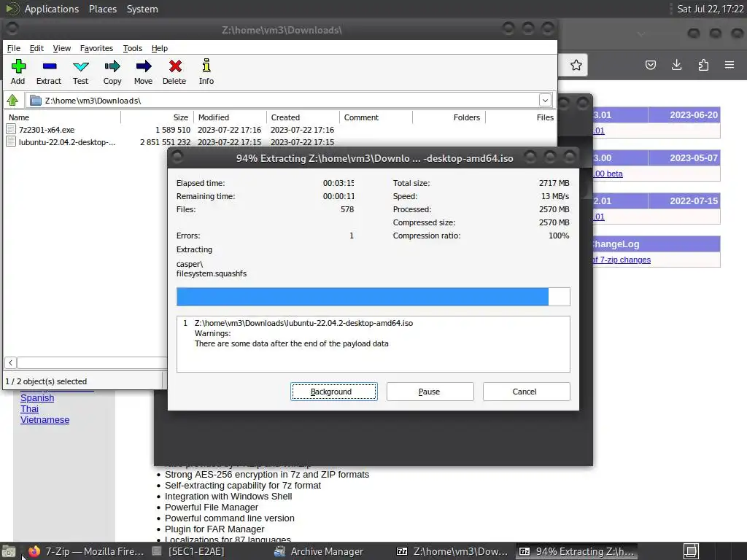Viewport: 747px width, 560px height.
Task: Switch to Firefox 7-Zip taskbar entry
Action: point(86,551)
